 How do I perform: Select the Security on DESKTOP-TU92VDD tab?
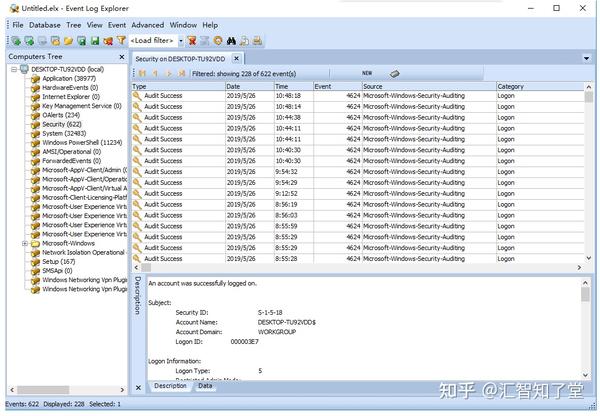tap(180, 59)
